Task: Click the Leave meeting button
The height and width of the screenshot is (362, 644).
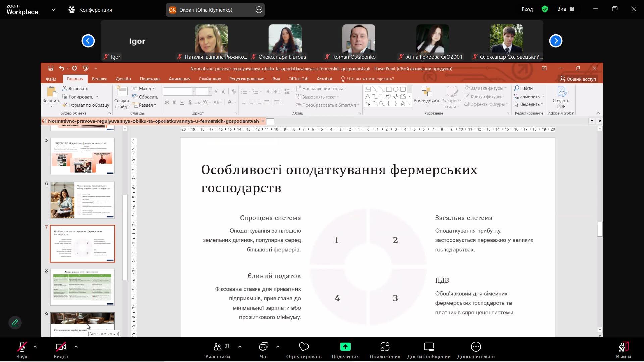Action: (623, 347)
